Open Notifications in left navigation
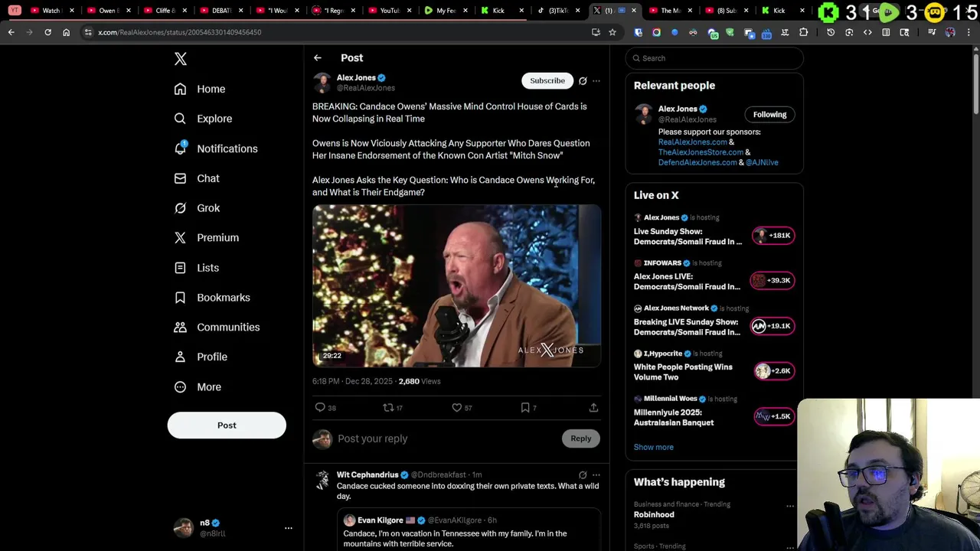Screen dimensions: 980x551 click(216, 148)
